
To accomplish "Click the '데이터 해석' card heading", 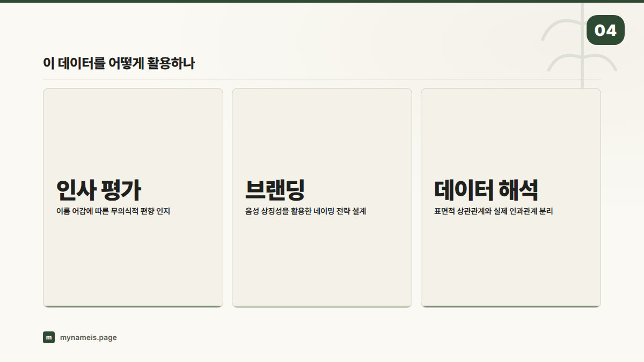I will [486, 189].
